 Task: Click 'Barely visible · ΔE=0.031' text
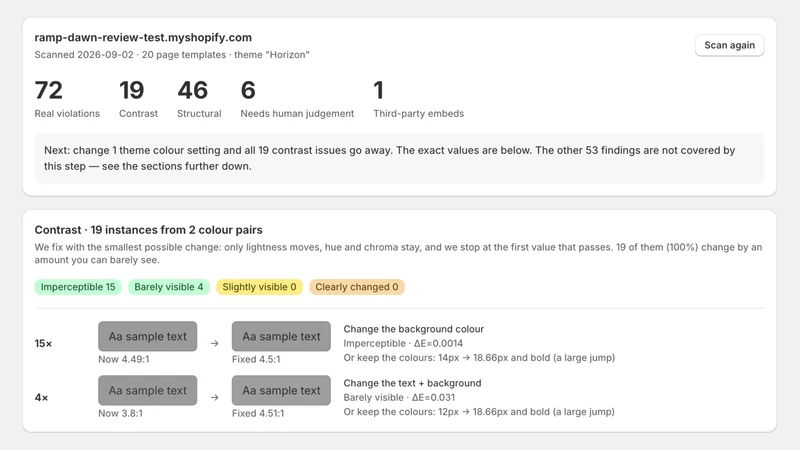[x=399, y=397]
